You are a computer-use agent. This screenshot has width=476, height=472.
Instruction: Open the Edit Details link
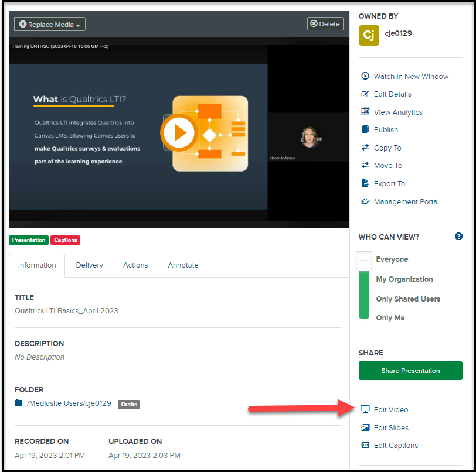(393, 94)
